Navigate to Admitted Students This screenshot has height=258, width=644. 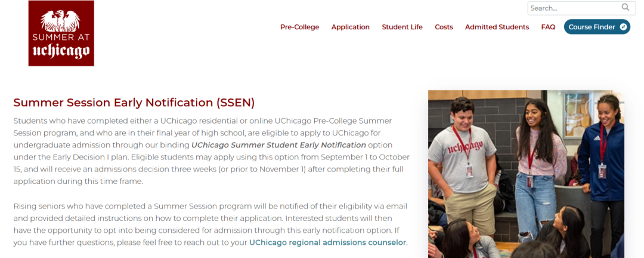pos(497,27)
